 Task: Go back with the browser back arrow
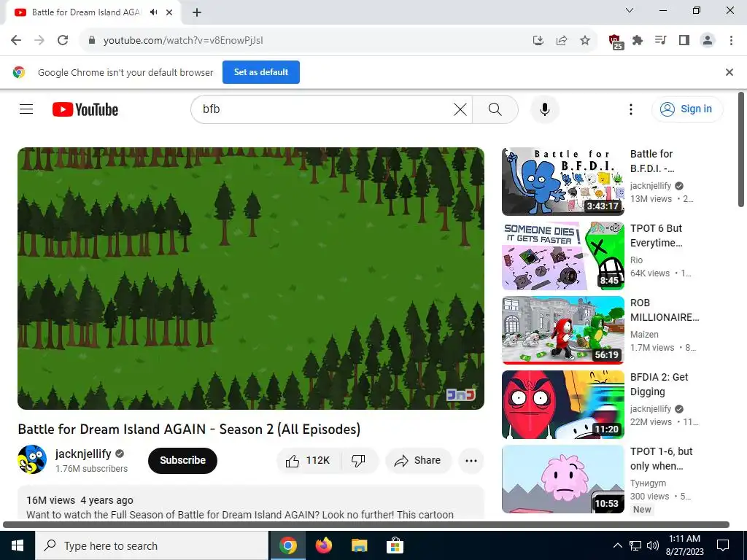16,41
